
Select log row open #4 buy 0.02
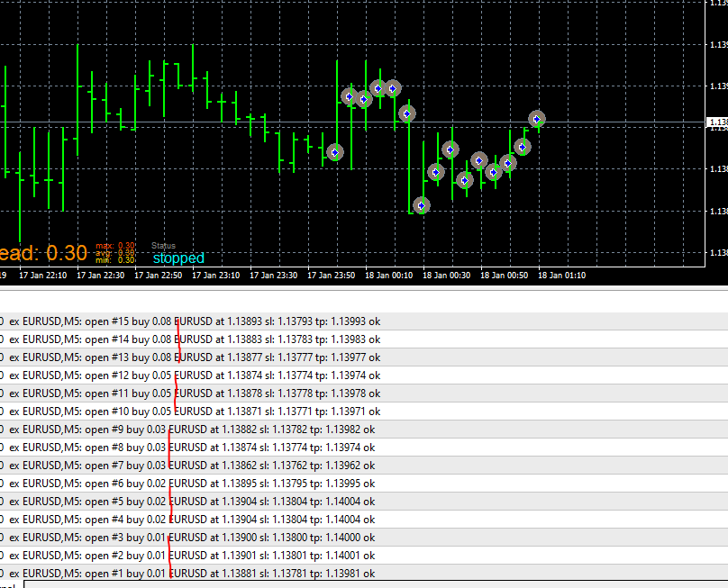364,520
